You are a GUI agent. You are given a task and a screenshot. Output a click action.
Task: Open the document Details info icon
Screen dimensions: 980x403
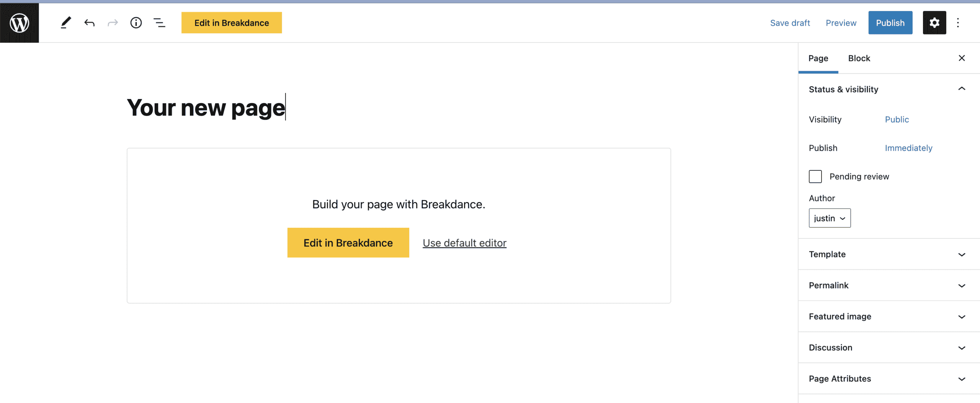[x=136, y=23]
